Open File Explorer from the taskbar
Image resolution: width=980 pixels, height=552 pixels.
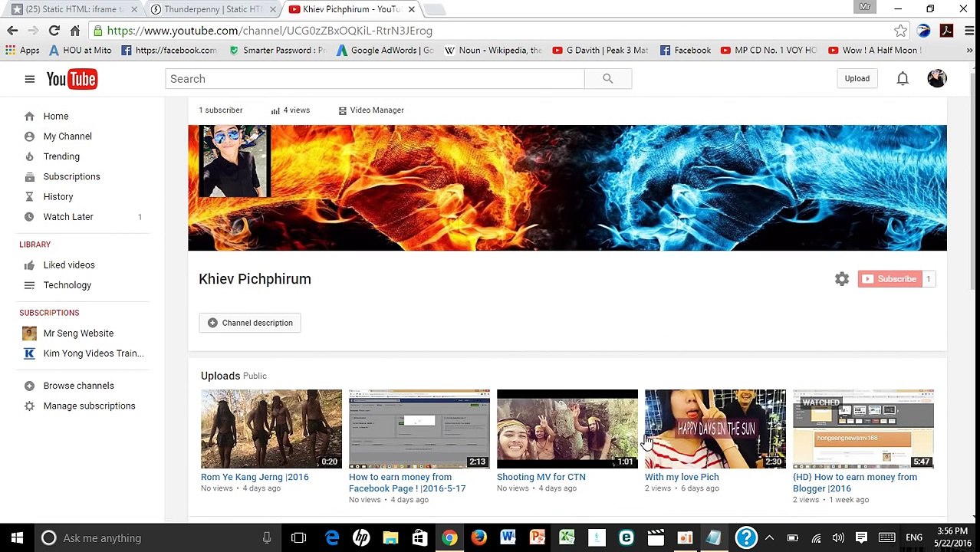(x=390, y=538)
